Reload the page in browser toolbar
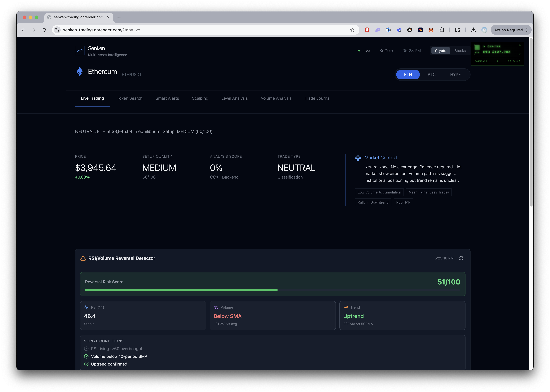Image resolution: width=550 pixels, height=392 pixels. [44, 30]
